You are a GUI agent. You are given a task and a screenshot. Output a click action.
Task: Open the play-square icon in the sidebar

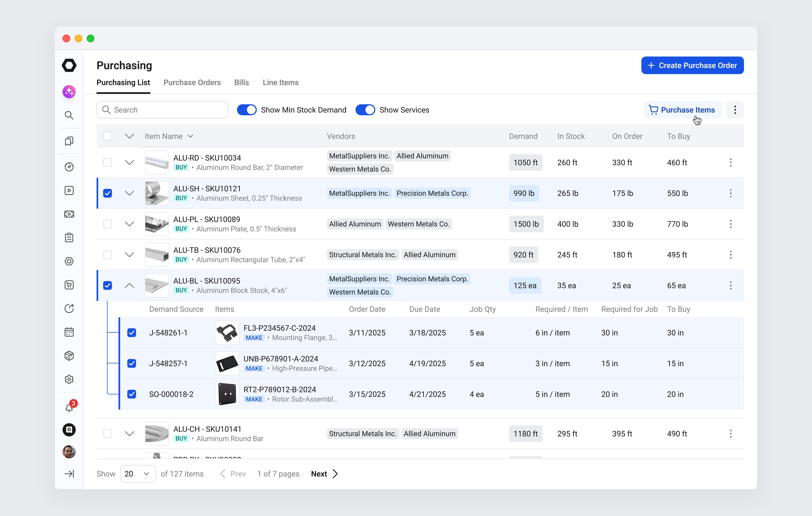[x=69, y=190]
